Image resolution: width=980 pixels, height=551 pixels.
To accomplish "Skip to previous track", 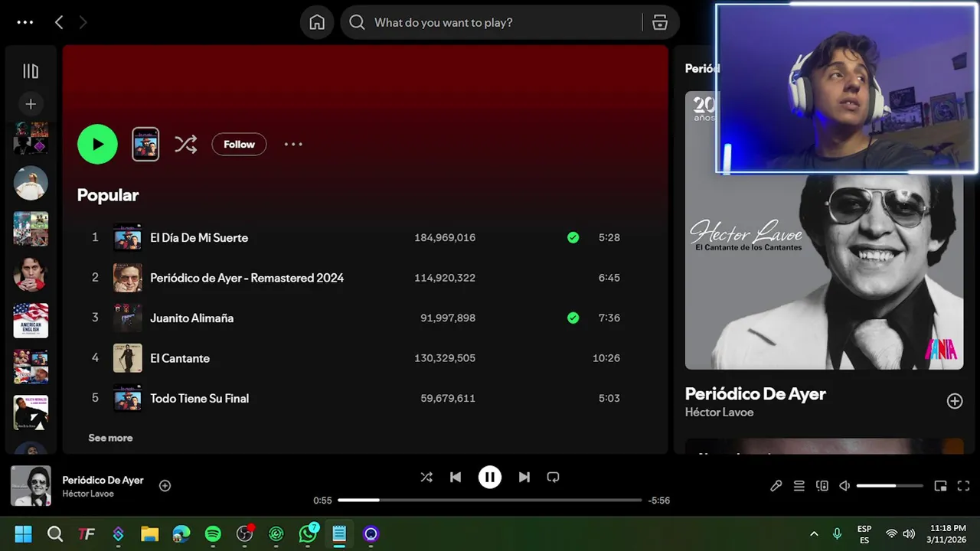I will tap(456, 478).
